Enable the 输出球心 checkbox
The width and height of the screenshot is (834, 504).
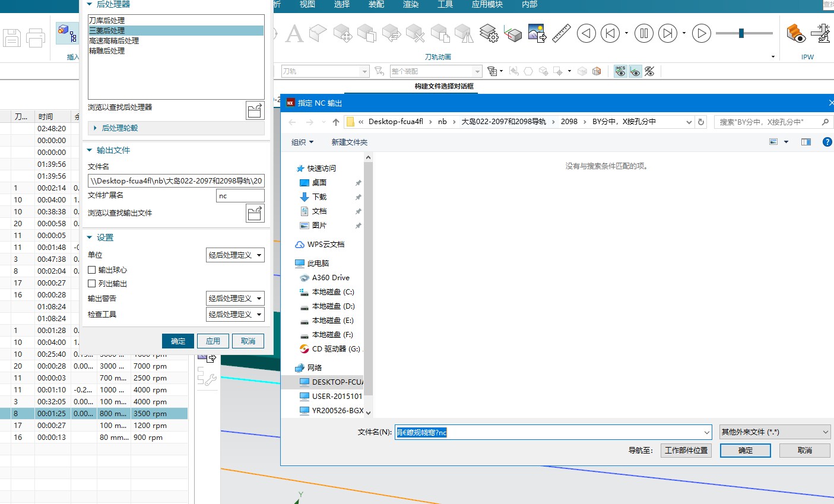pyautogui.click(x=92, y=270)
